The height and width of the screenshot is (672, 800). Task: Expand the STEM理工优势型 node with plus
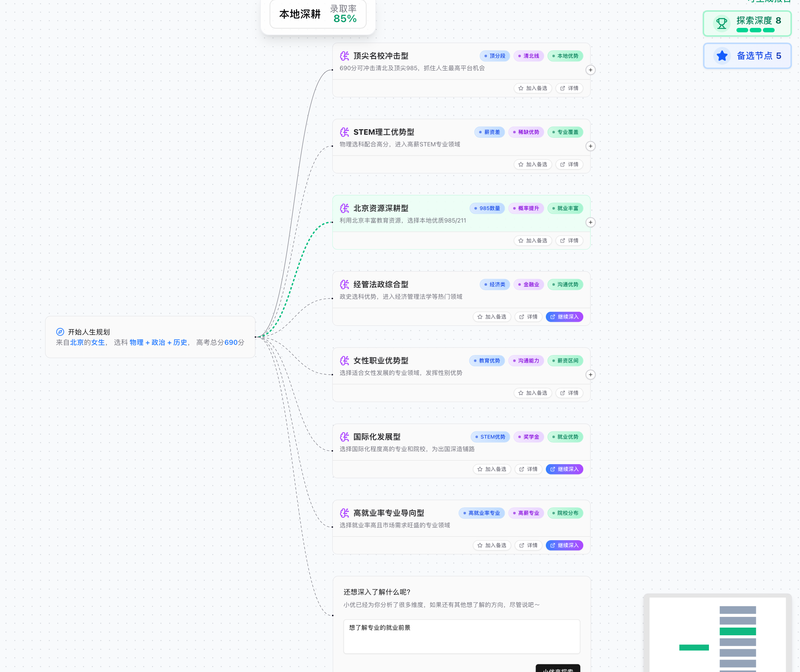591,146
